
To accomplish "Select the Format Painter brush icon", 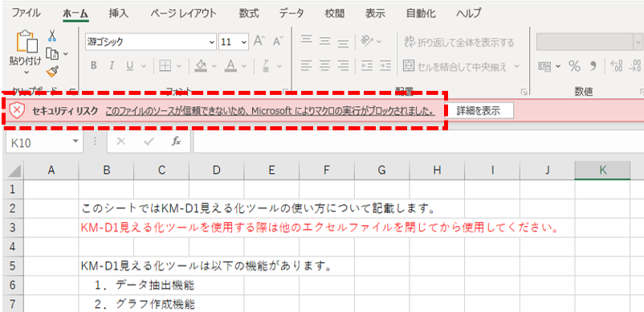I will (52, 72).
